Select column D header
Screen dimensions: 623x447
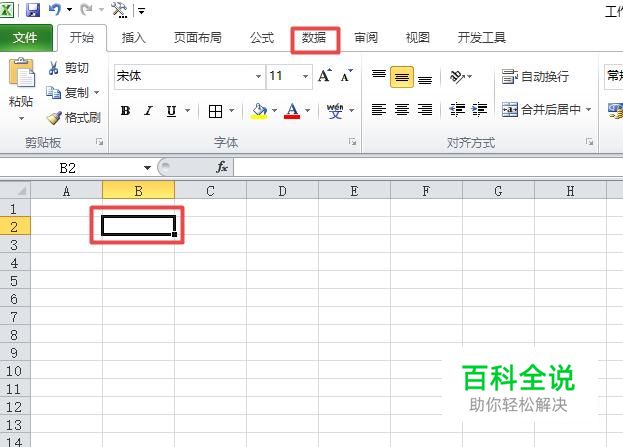click(x=282, y=191)
